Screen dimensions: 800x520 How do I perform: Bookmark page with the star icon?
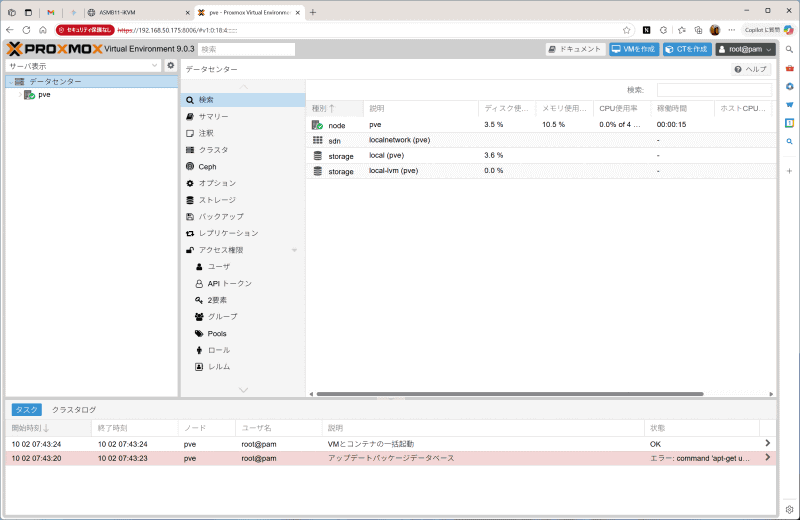tap(627, 30)
